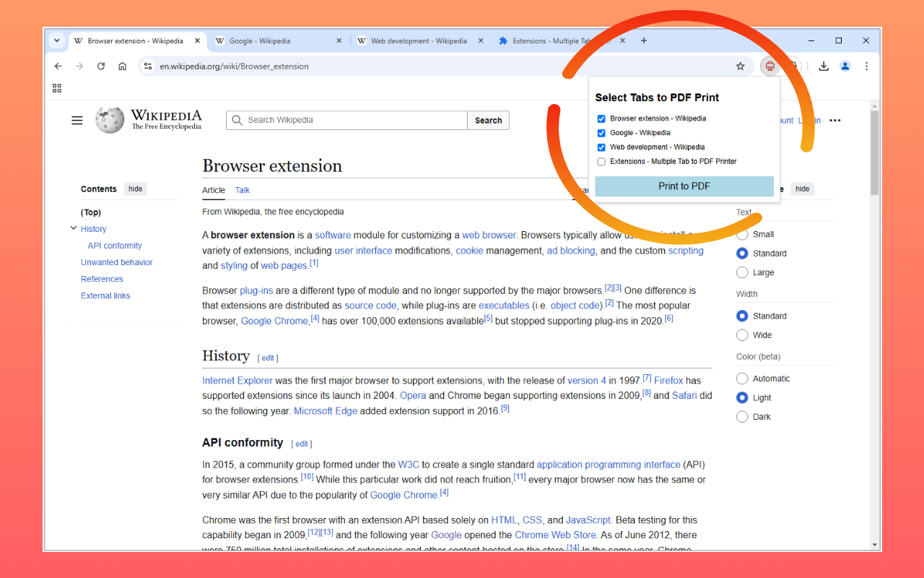Open the tab search dropdown arrow

(x=57, y=41)
